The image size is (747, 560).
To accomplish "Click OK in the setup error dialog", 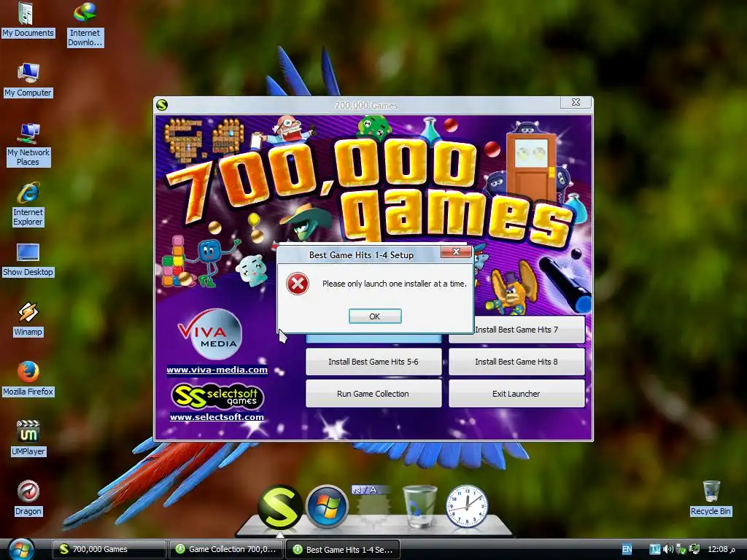I will 375,316.
